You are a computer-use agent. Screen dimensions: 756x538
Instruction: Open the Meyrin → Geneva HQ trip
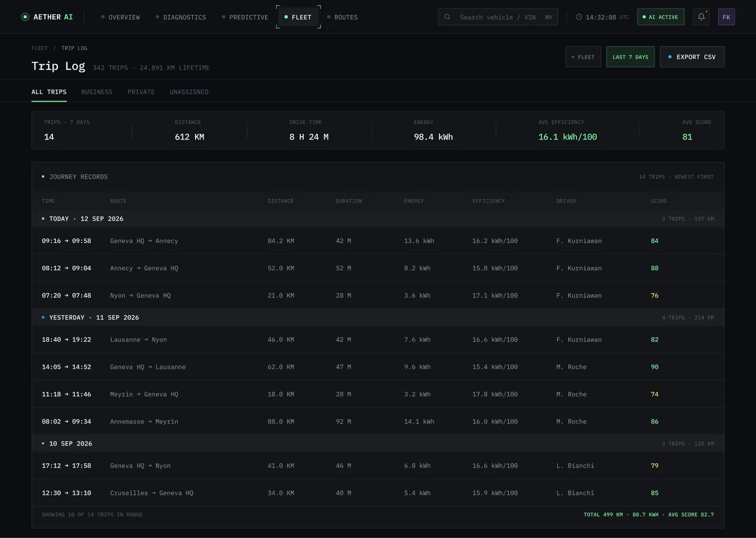(378, 394)
